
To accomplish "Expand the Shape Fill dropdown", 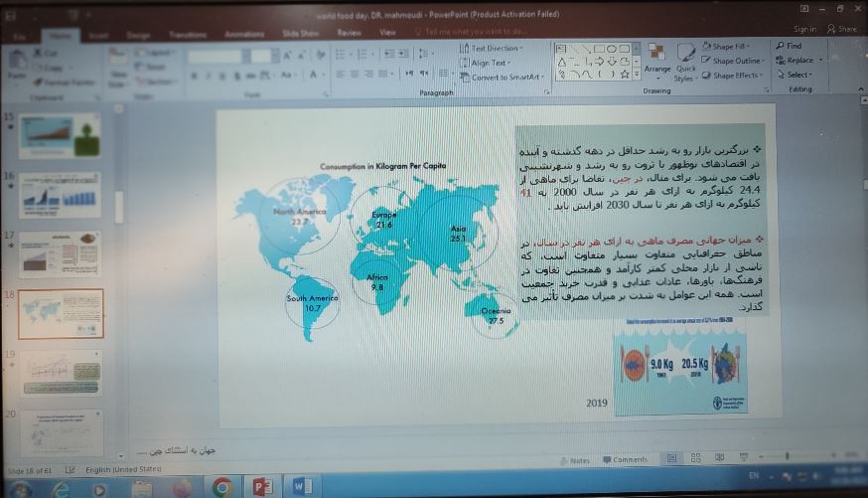I will coord(731,46).
